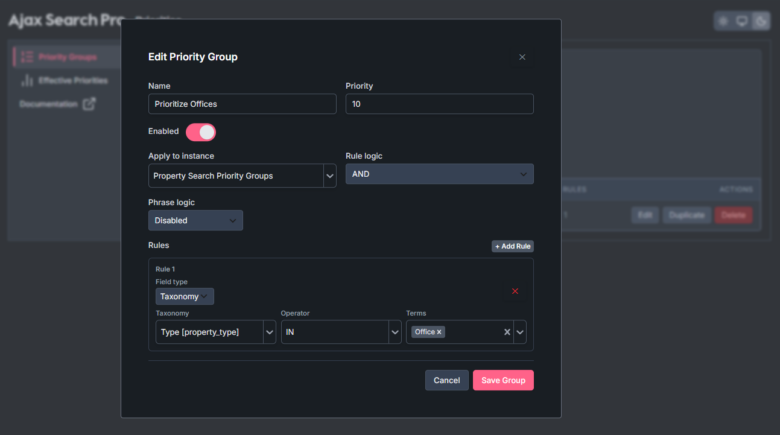Click the Documentation external link icon
Viewport: 780px width, 435px height.
coord(89,104)
